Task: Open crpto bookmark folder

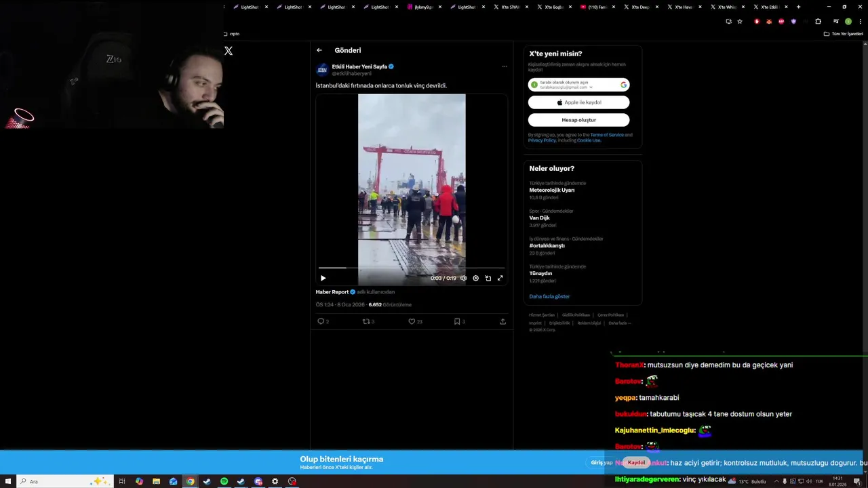Action: coord(231,34)
